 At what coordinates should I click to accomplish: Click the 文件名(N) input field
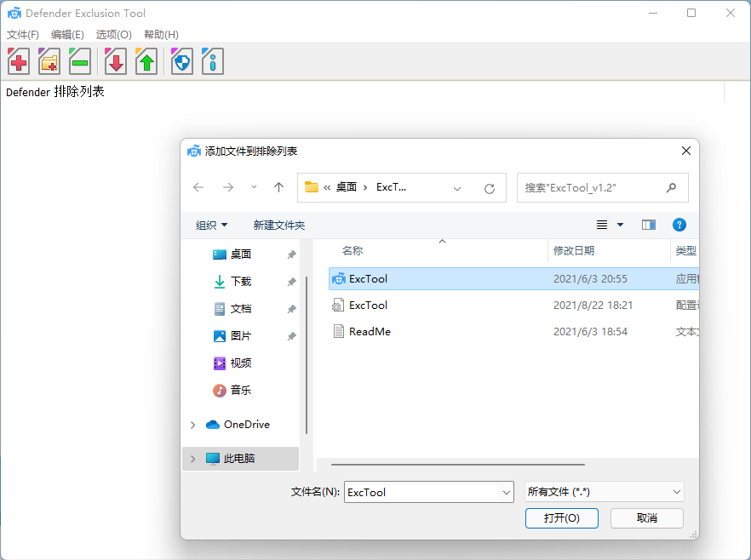tap(421, 492)
